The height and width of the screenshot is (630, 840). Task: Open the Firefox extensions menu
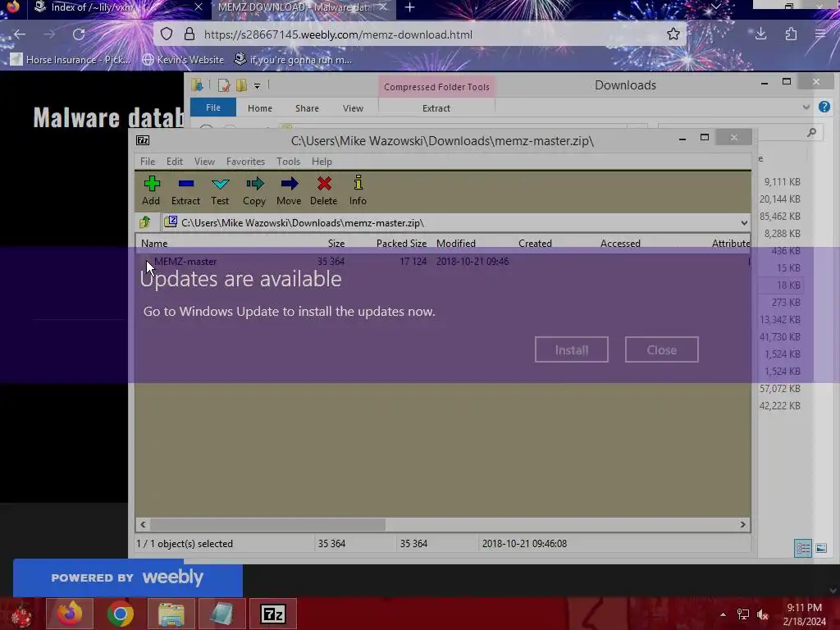coord(791,34)
